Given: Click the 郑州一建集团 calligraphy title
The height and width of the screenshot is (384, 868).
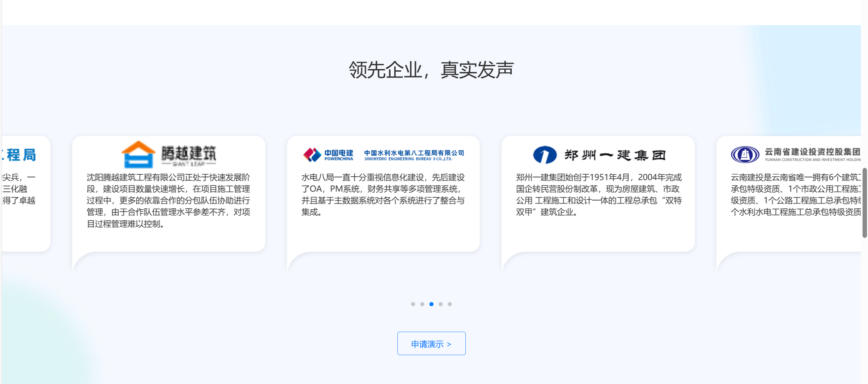Looking at the screenshot, I should coord(615,155).
